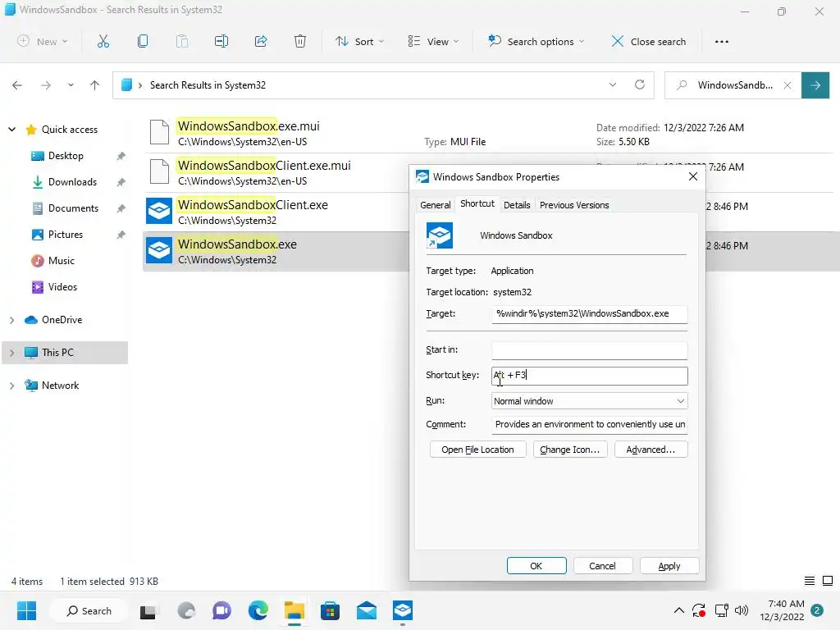The height and width of the screenshot is (630, 840).
Task: Refresh the search results
Action: click(640, 84)
